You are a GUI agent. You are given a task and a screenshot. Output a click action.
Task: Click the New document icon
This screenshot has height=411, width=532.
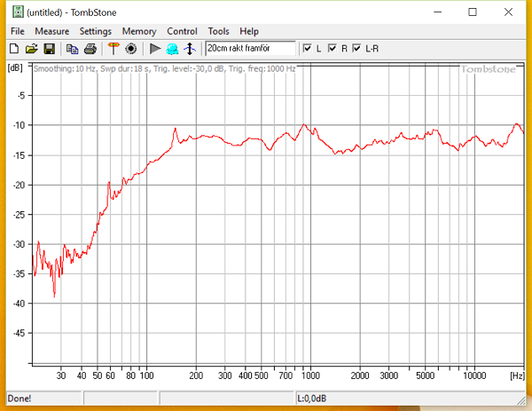(14, 48)
